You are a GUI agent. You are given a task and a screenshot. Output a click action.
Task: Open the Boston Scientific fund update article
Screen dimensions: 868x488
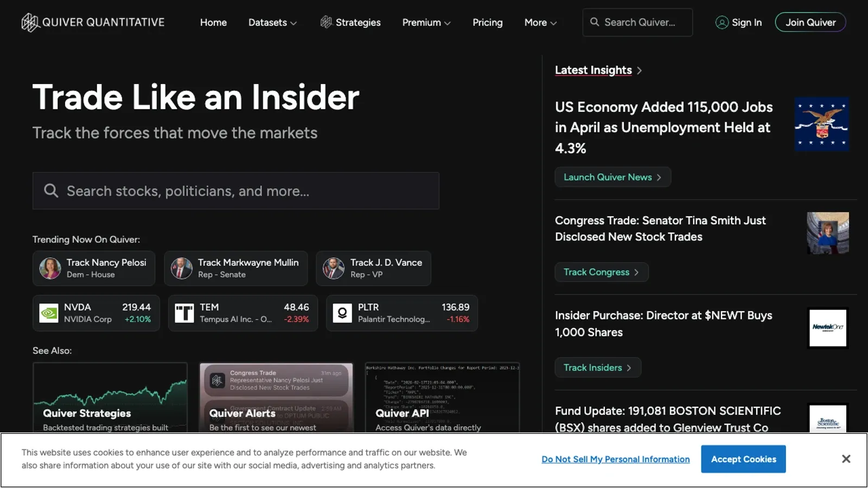(x=668, y=419)
